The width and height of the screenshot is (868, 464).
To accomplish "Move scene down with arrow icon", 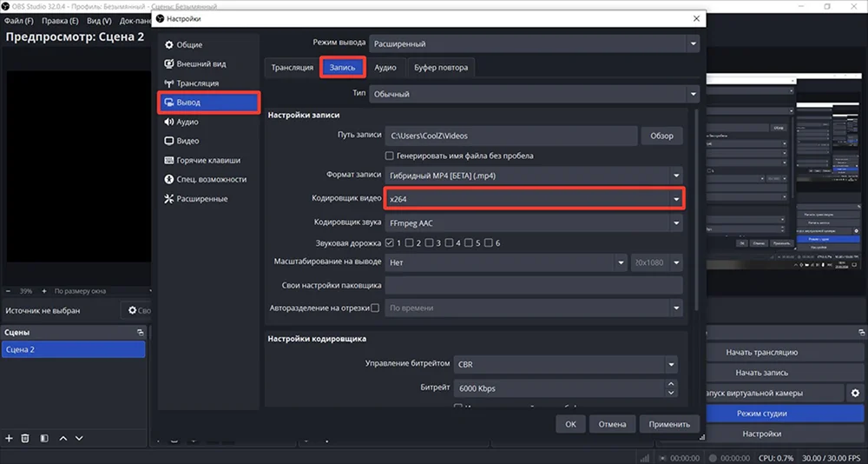I will [79, 439].
